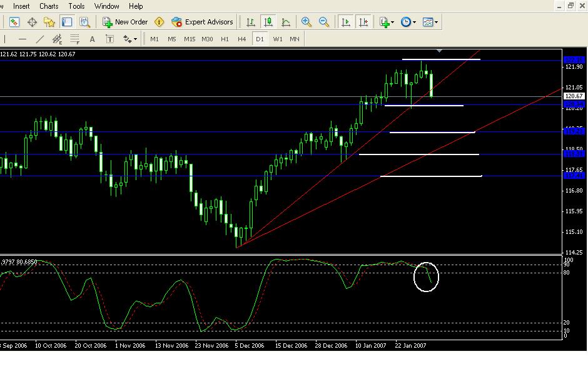Screen dimensions: 588x379
Task: Click the zoom in magnifier
Action: coord(307,22)
